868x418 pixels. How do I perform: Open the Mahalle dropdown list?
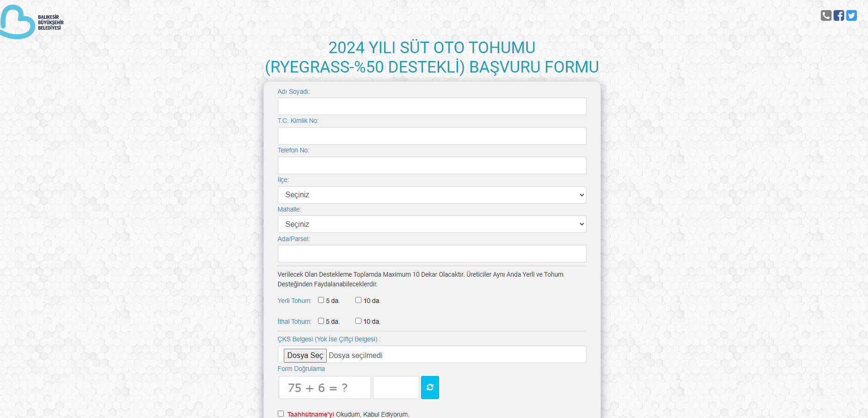[x=432, y=224]
